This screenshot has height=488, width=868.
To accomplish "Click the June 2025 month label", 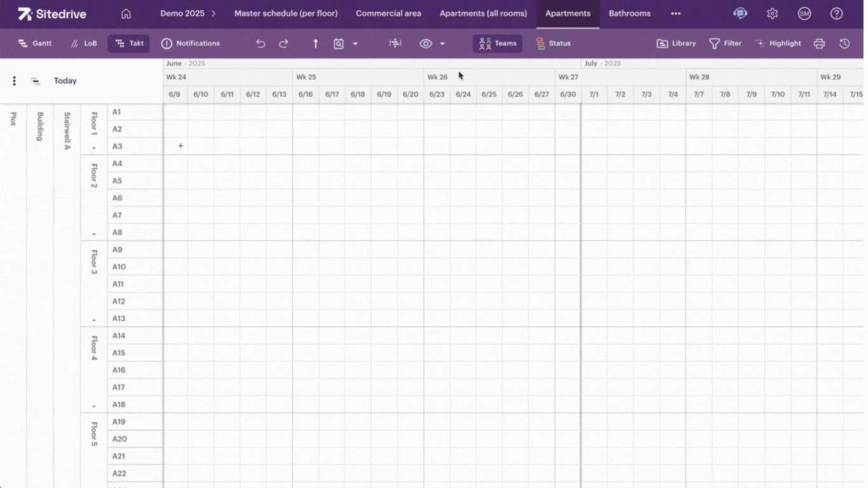I will click(186, 64).
